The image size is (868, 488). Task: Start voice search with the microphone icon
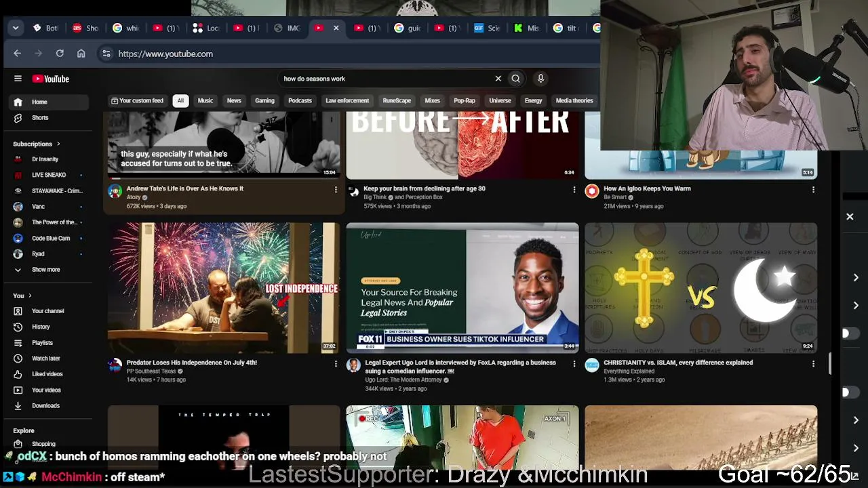pos(540,79)
